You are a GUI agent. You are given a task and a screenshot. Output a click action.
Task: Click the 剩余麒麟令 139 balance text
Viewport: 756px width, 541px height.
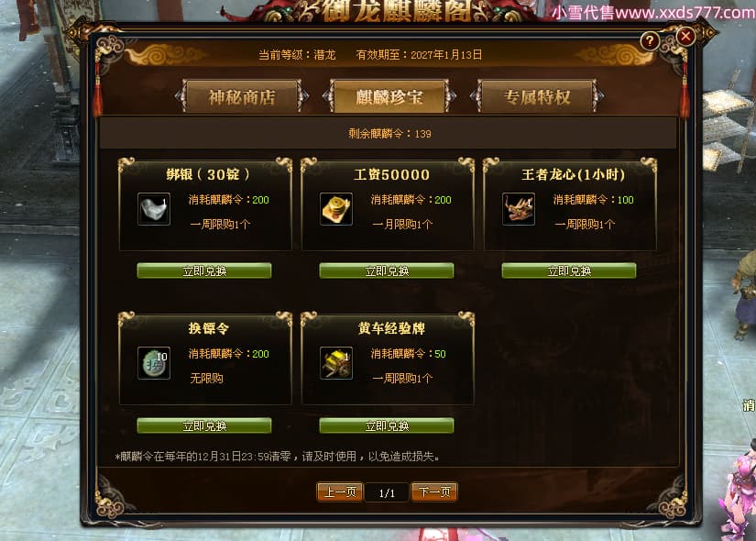coord(389,134)
